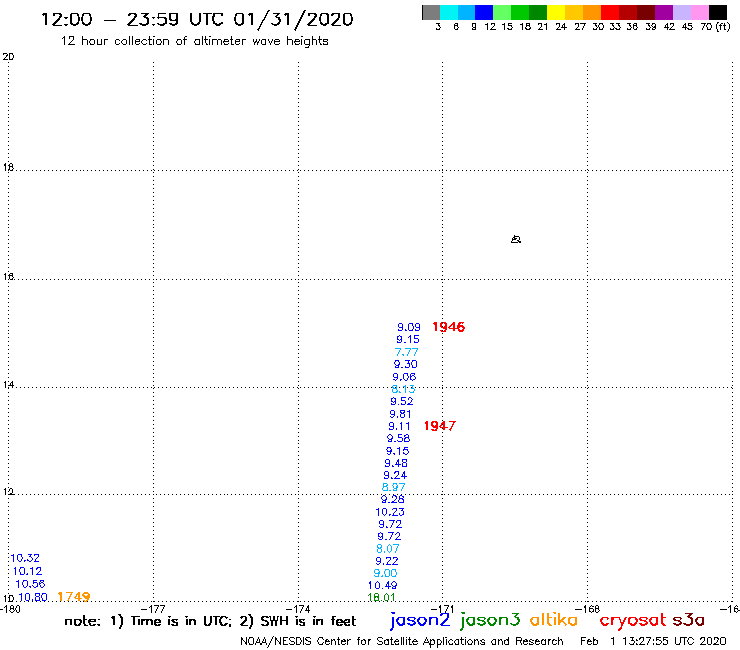Select the green jason3 legend label

point(490,621)
